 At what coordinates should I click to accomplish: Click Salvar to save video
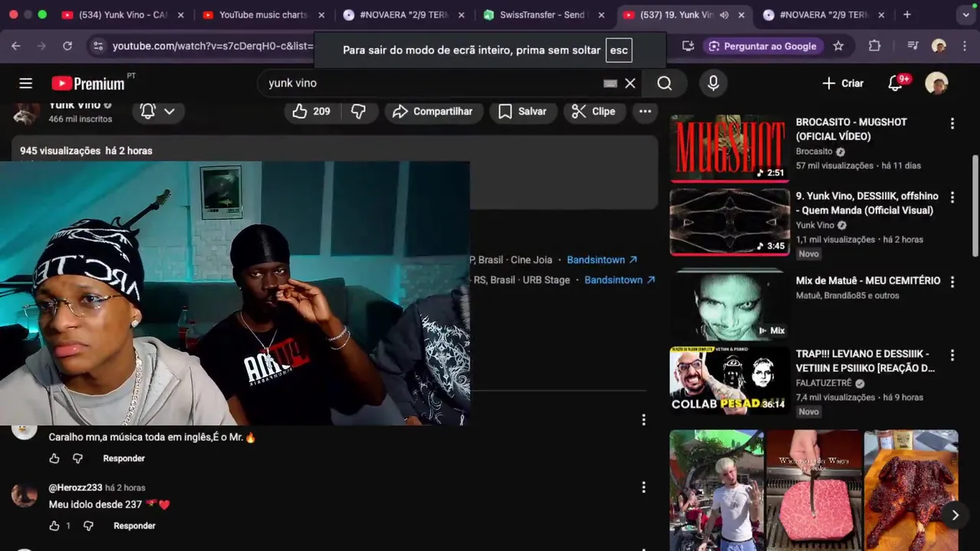click(x=523, y=112)
